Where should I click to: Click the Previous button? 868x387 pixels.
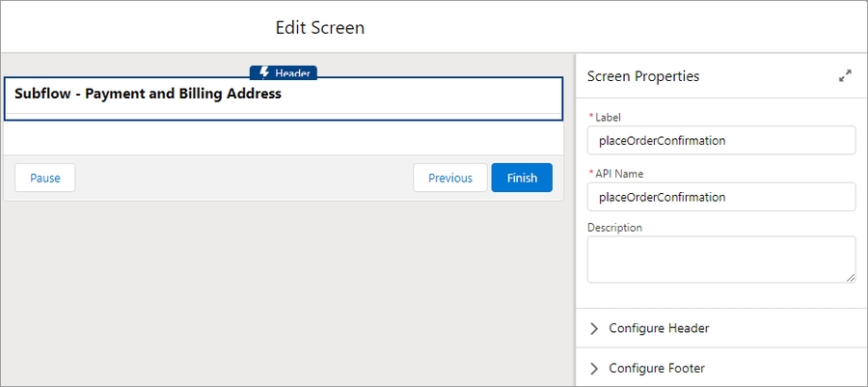click(x=450, y=178)
